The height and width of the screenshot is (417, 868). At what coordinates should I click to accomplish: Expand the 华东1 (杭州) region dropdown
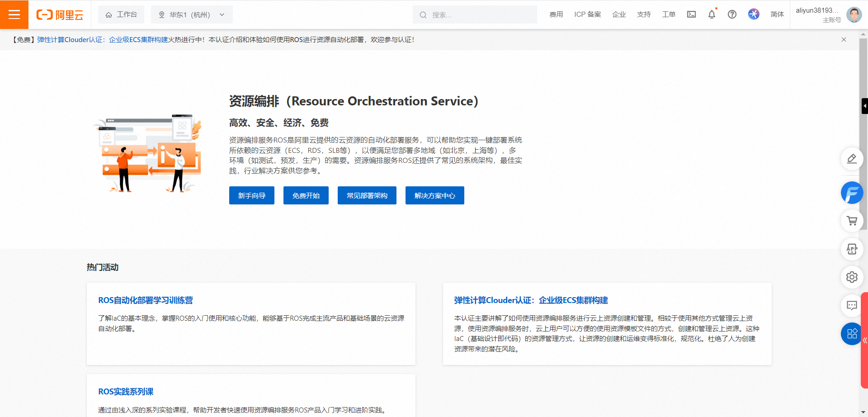click(192, 14)
